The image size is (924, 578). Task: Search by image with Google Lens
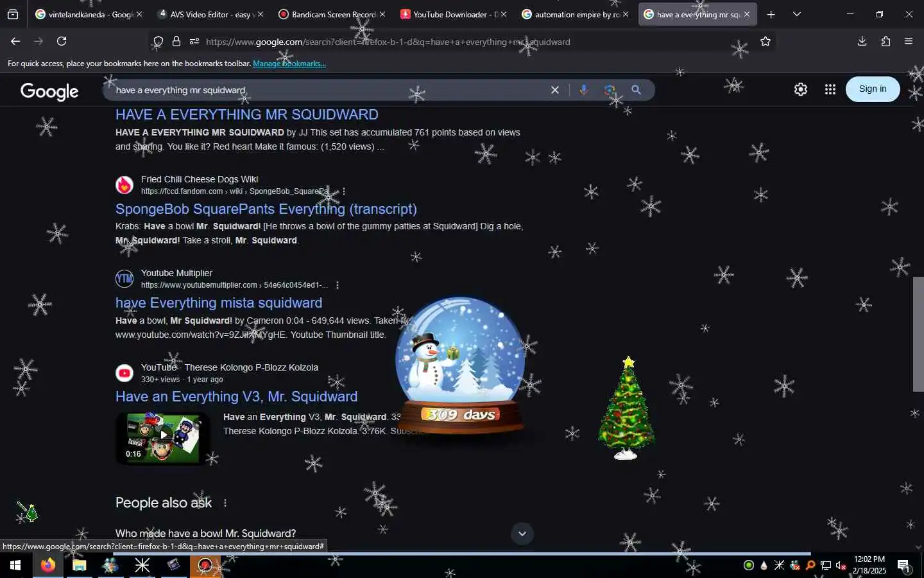pos(610,90)
